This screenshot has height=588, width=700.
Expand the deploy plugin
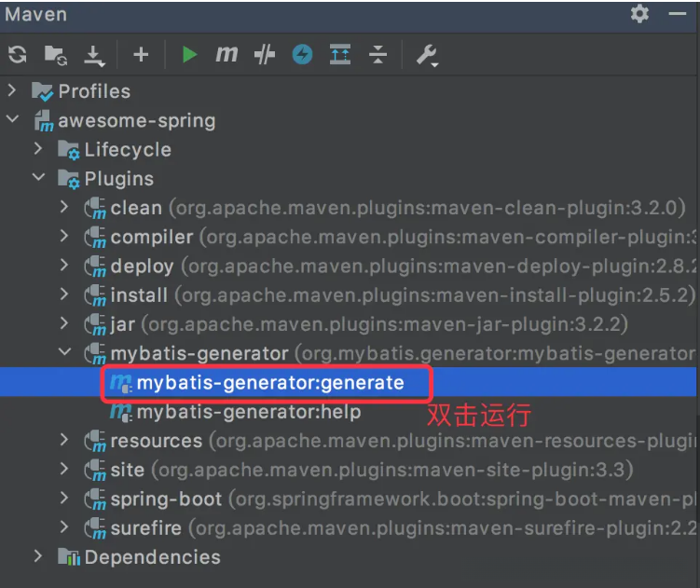[64, 265]
